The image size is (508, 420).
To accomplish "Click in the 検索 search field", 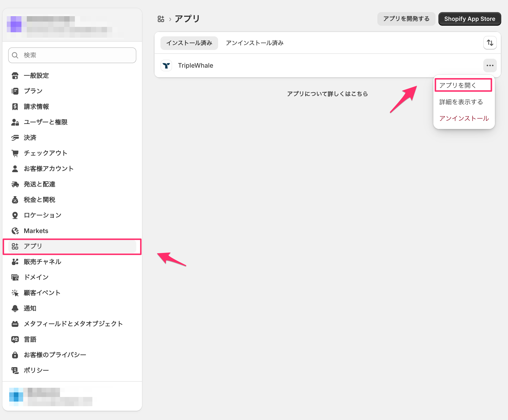I will (x=72, y=55).
